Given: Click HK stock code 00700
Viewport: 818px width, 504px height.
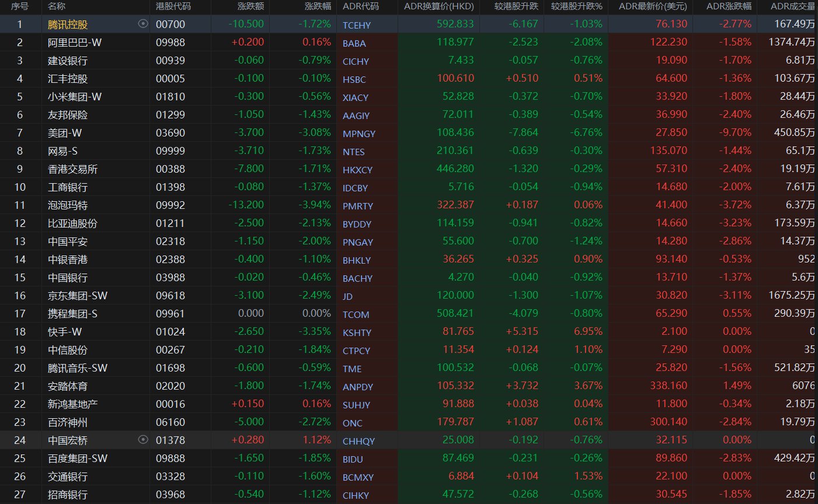Looking at the screenshot, I should 170,24.
